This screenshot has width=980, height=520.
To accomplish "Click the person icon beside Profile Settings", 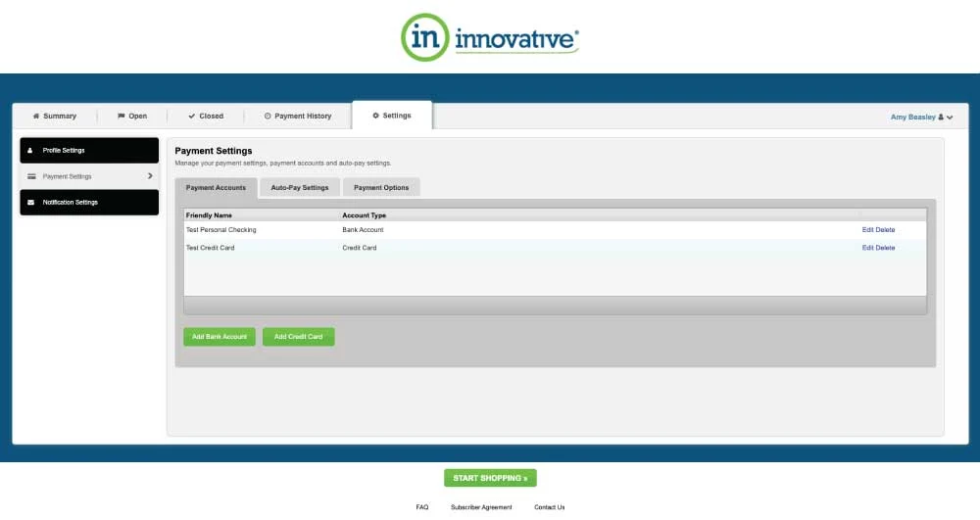I will (x=30, y=151).
